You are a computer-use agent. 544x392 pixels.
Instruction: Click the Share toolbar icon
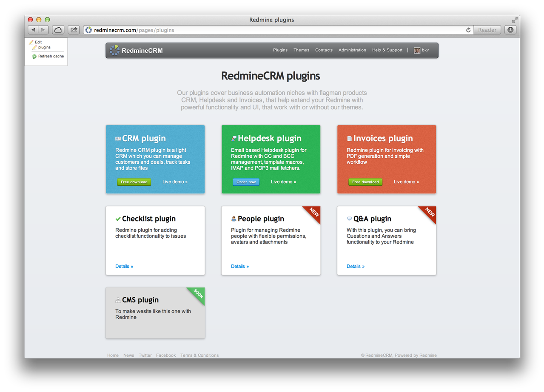[x=74, y=30]
